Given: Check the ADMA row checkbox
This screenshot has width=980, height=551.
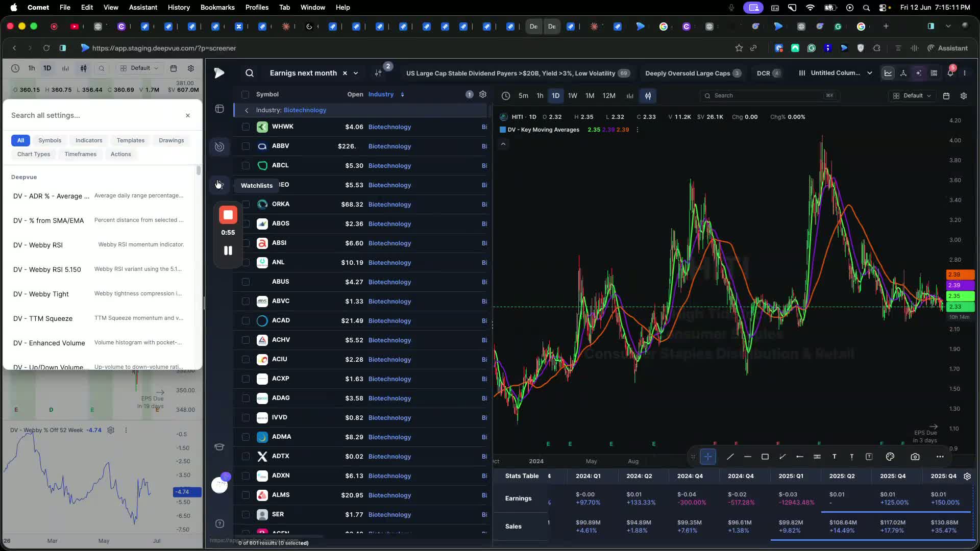Looking at the screenshot, I should tap(246, 437).
